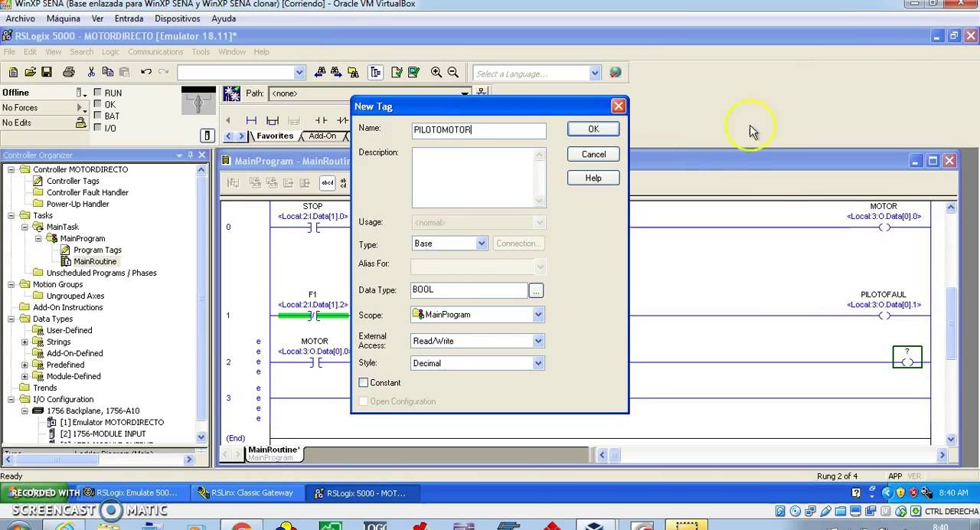Confirm the new tag with OK button
Screen dimensions: 980x530
593,129
